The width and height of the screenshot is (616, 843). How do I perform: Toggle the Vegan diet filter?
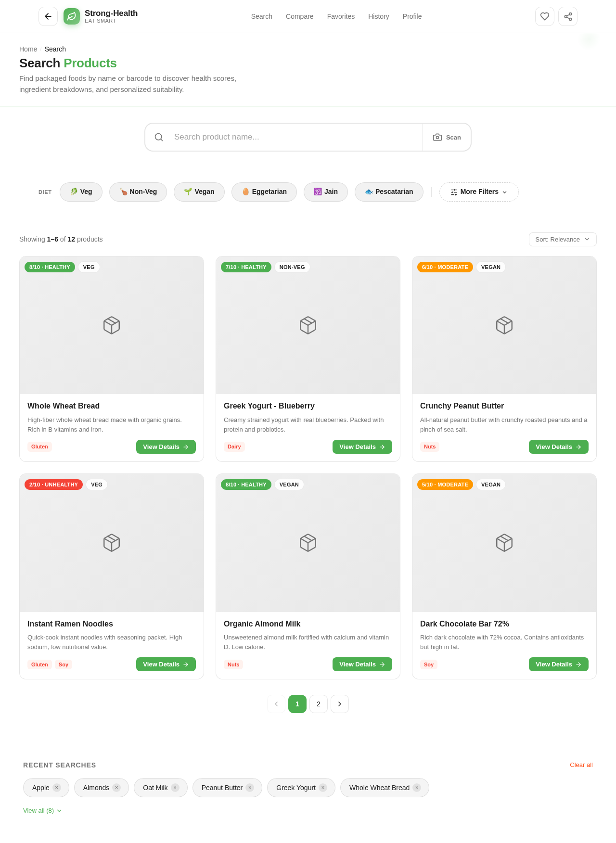(x=199, y=192)
